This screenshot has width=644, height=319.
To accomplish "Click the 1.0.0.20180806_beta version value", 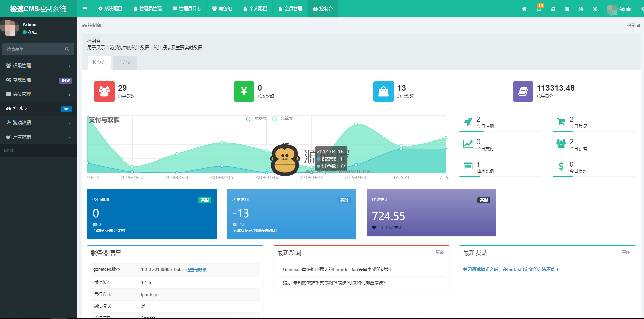I will pos(162,270).
